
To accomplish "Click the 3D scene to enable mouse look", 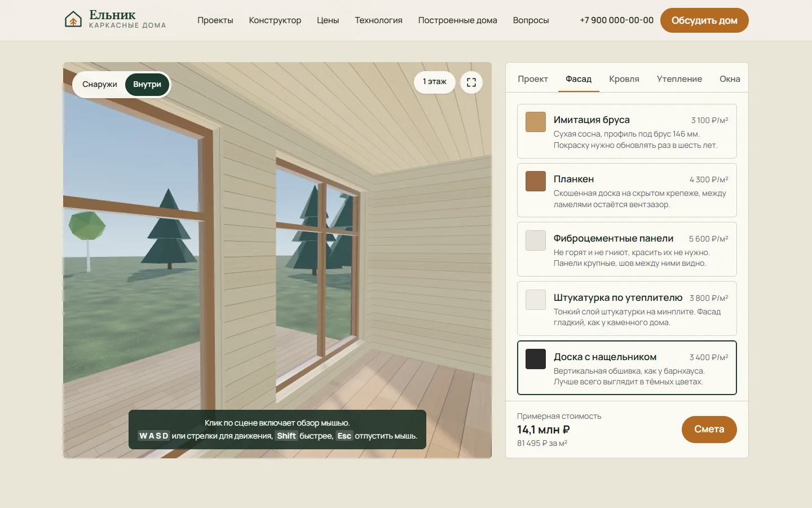I will point(277,248).
